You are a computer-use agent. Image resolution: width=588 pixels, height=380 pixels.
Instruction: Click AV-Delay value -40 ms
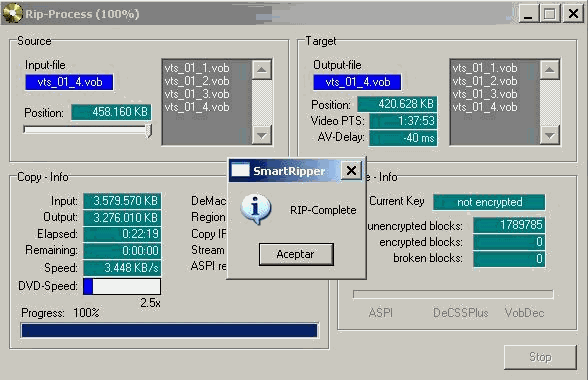404,138
